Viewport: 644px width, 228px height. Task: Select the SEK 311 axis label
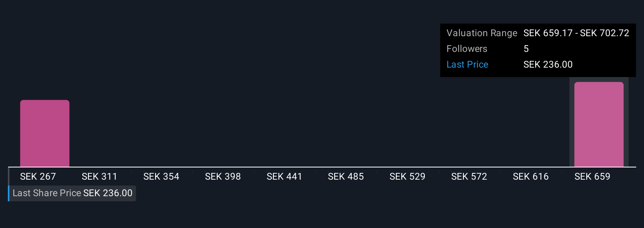(99, 177)
